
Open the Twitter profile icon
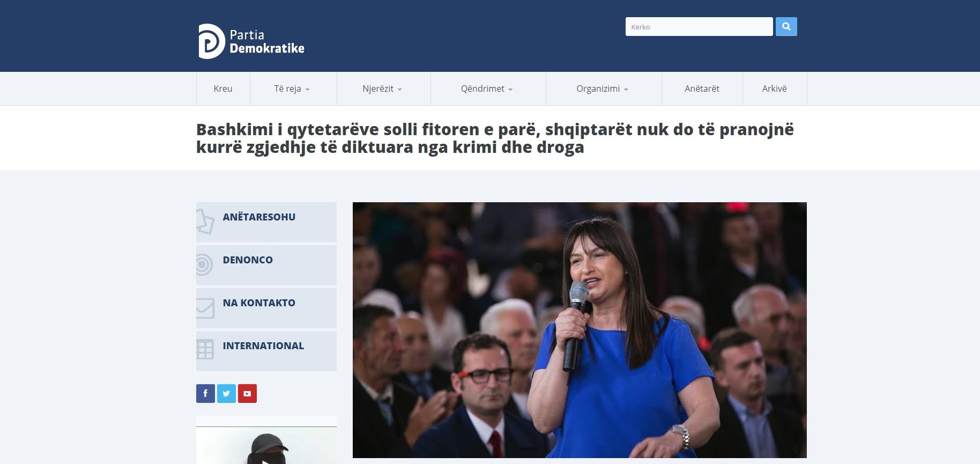coord(226,393)
